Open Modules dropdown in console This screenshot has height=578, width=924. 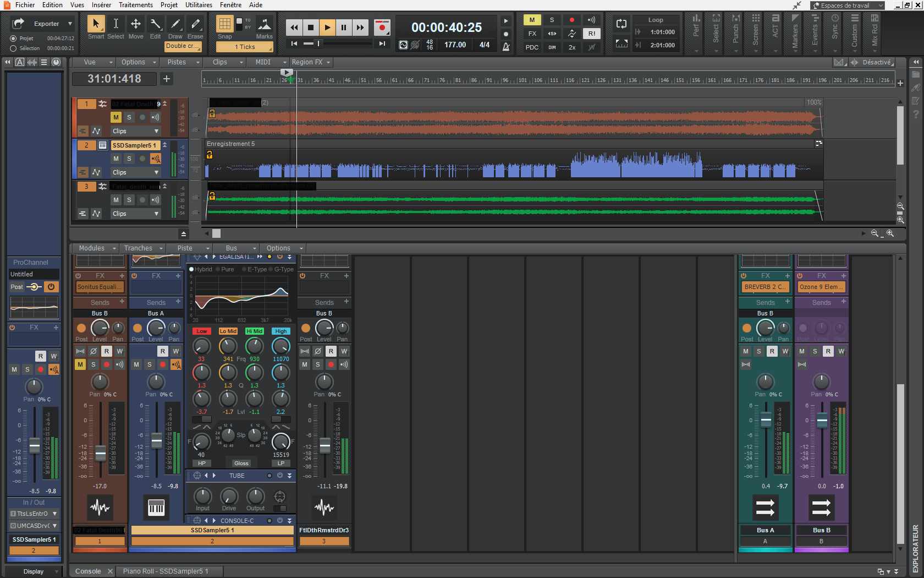[x=95, y=248]
